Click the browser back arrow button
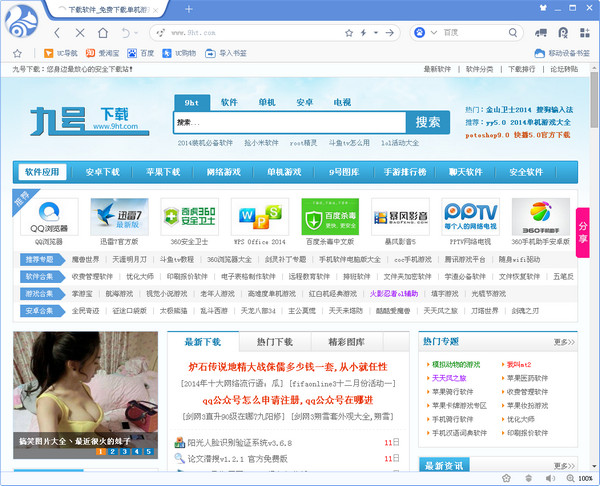600x486 pixels. [x=57, y=33]
